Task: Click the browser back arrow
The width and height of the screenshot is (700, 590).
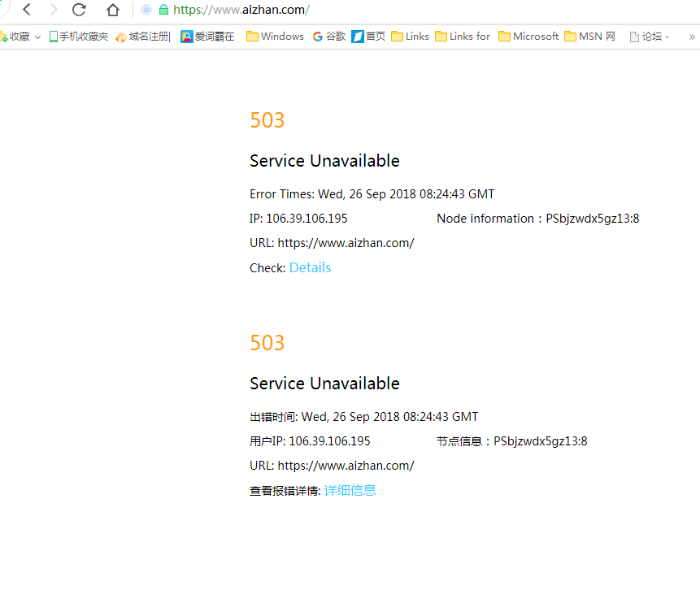Action: click(x=27, y=10)
